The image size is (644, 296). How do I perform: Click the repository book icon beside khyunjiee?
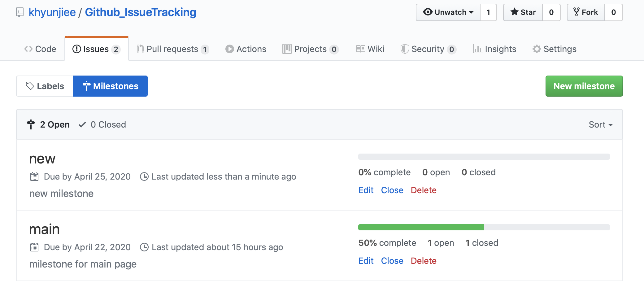coord(20,12)
